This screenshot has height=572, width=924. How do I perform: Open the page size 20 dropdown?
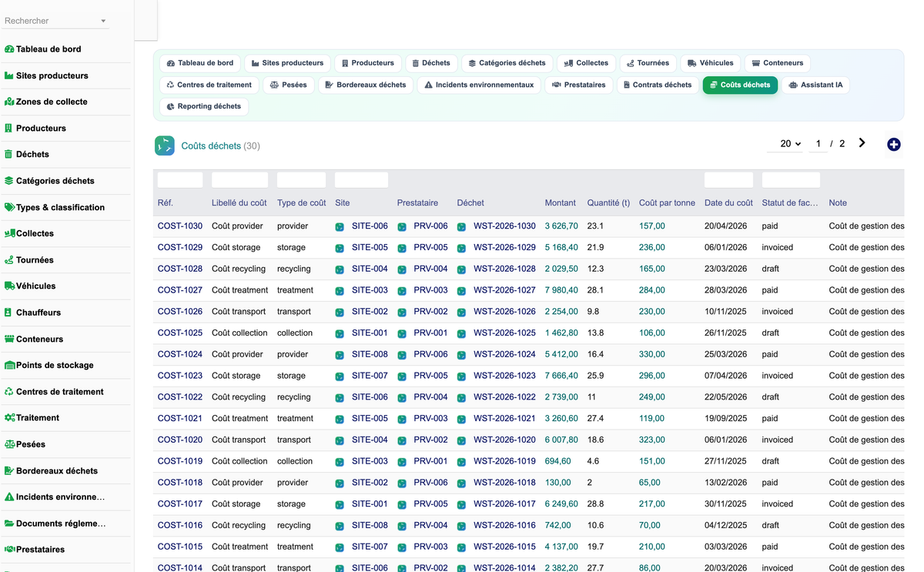click(790, 144)
